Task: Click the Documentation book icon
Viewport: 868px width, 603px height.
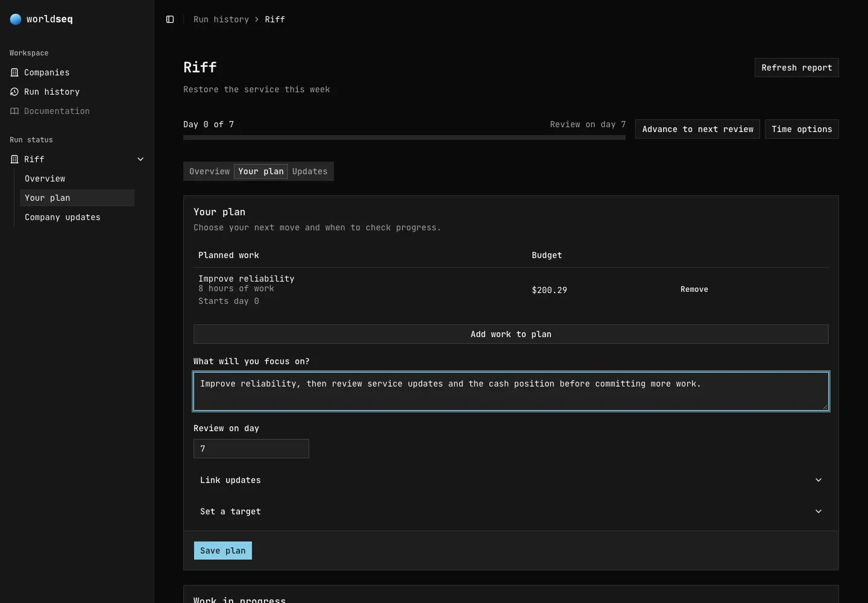Action: [x=14, y=111]
